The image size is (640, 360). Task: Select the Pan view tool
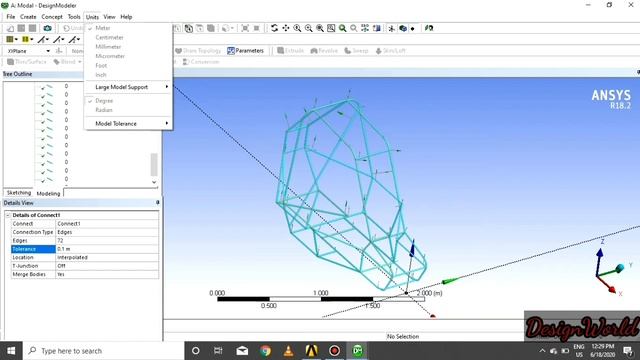(286, 28)
